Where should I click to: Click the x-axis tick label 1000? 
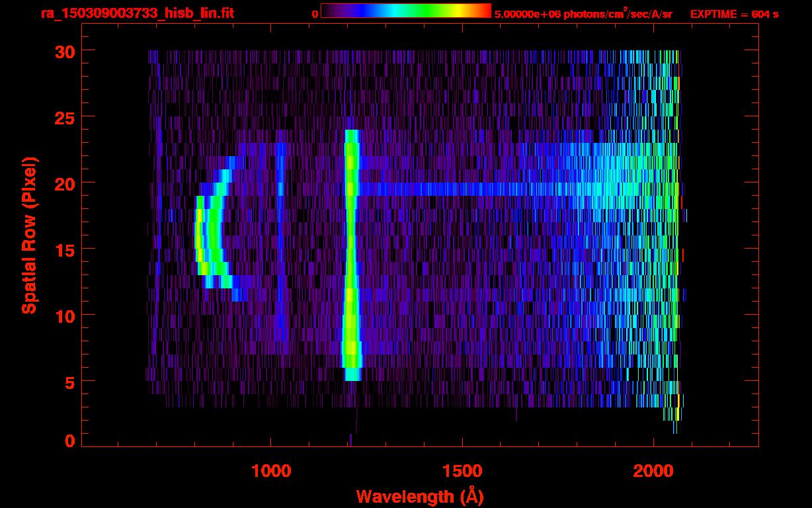pyautogui.click(x=271, y=471)
